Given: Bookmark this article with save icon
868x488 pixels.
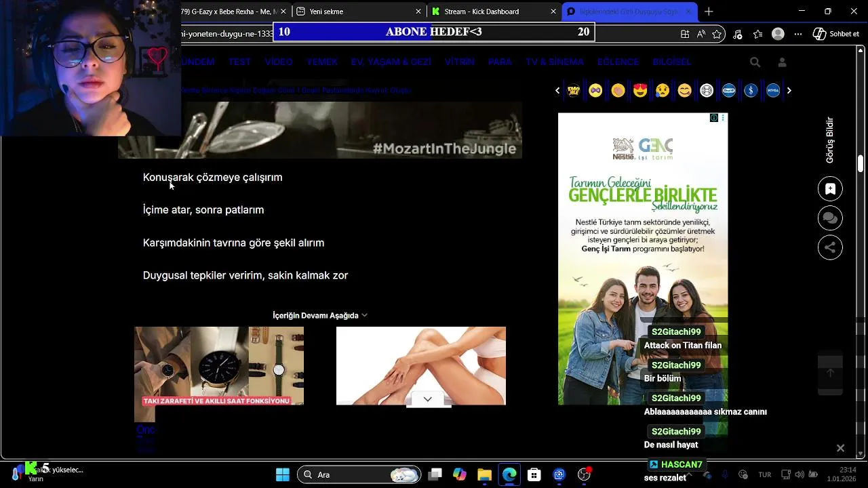Looking at the screenshot, I should [x=830, y=189].
